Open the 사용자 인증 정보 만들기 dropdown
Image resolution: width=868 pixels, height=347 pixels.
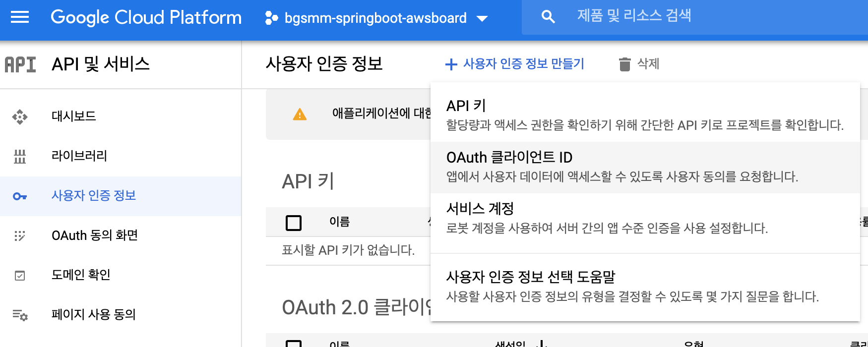tap(515, 64)
